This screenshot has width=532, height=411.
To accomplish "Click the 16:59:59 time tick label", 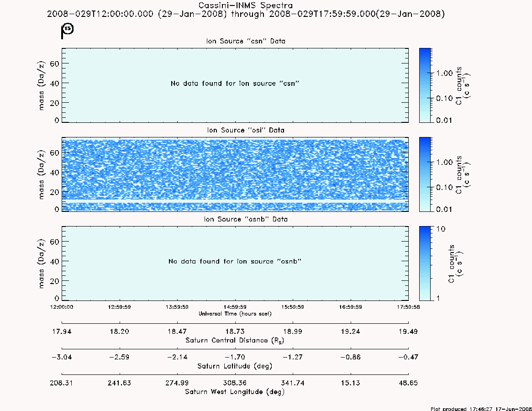I will (x=351, y=307).
